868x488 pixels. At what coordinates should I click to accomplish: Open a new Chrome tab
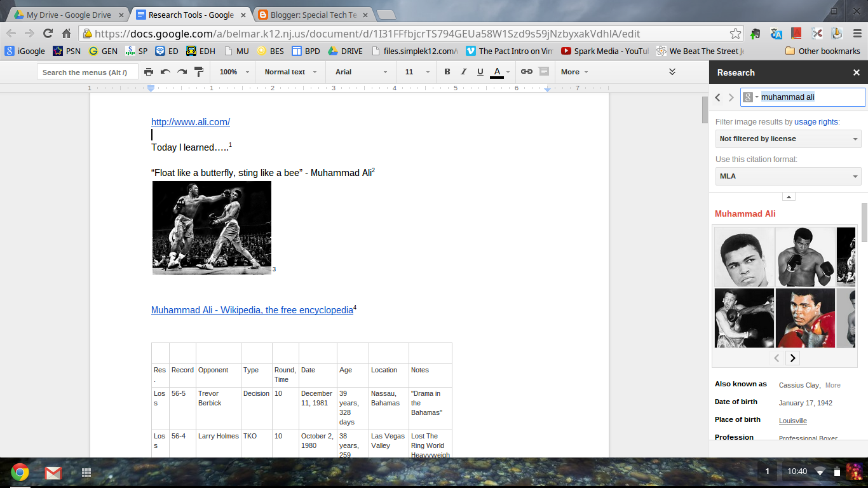coord(386,15)
